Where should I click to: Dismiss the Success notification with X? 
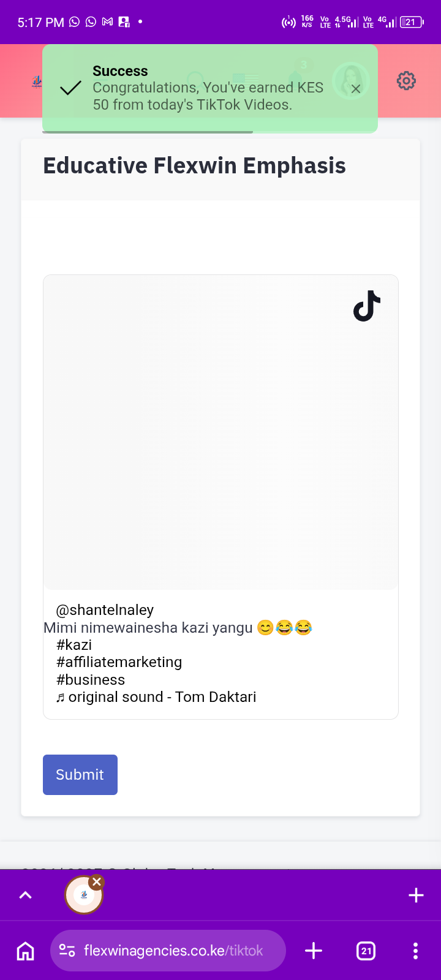click(356, 89)
